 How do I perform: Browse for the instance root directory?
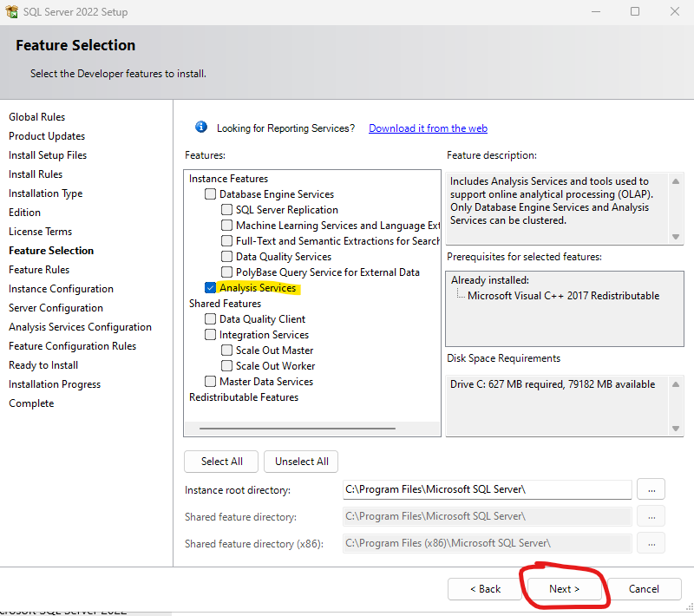coord(651,490)
